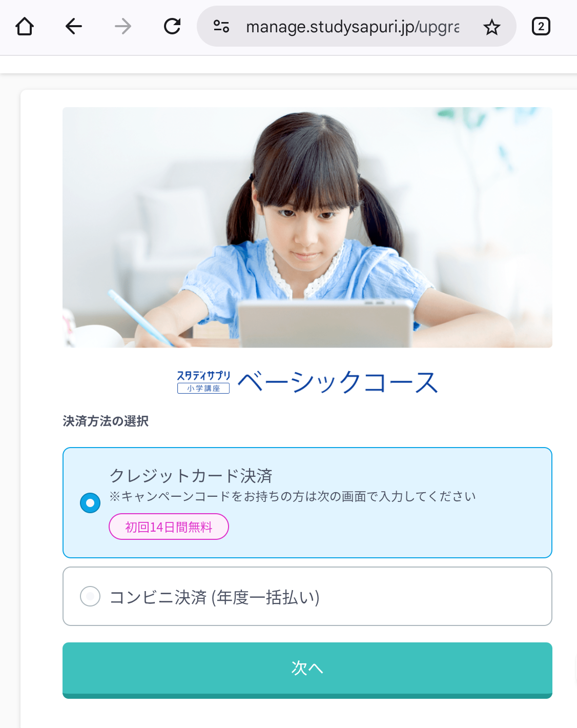Choose the コンビニ決済 (年度一括払い) option card
Viewport: 577px width, 728px height.
(x=307, y=596)
